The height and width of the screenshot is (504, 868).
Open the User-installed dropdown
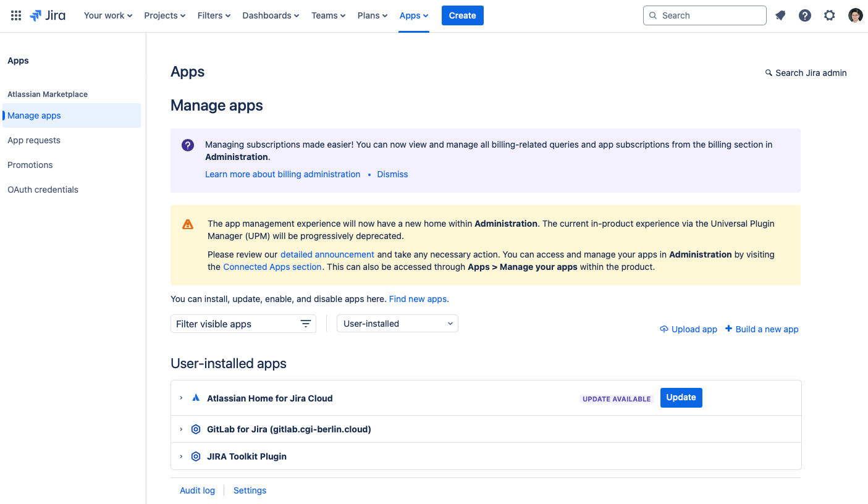pos(397,324)
